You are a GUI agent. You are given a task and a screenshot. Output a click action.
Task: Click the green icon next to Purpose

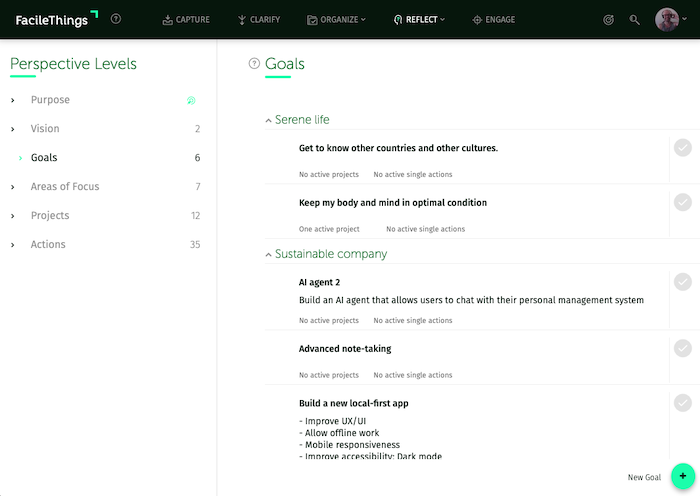(x=191, y=100)
